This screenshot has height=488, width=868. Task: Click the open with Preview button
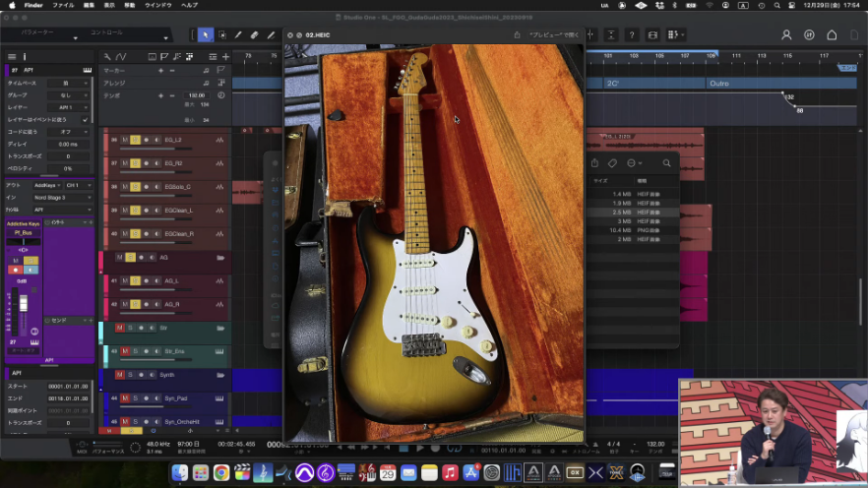553,35
